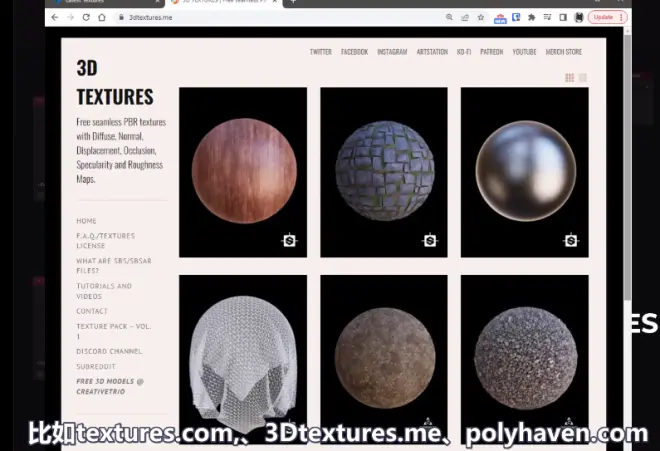Open the YOUTUBE nav link

(x=524, y=52)
